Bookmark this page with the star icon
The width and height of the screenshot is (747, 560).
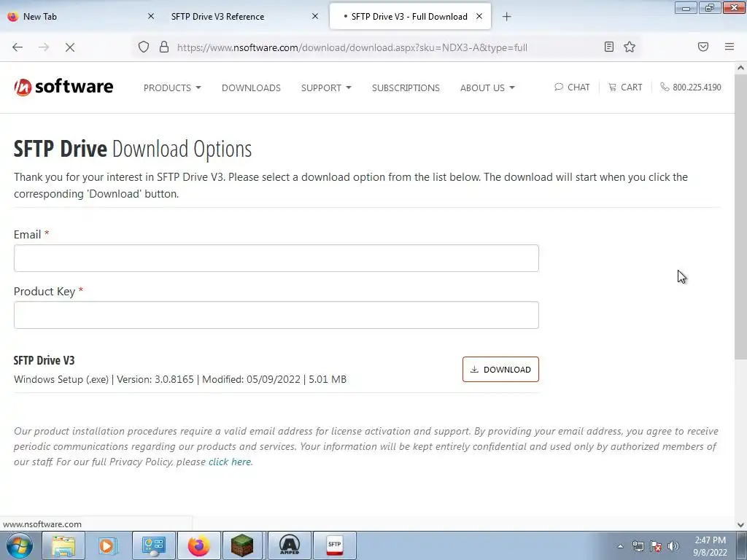(630, 47)
